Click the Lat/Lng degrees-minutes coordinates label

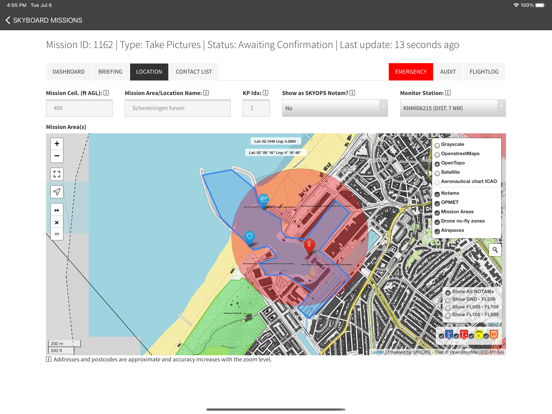275,152
